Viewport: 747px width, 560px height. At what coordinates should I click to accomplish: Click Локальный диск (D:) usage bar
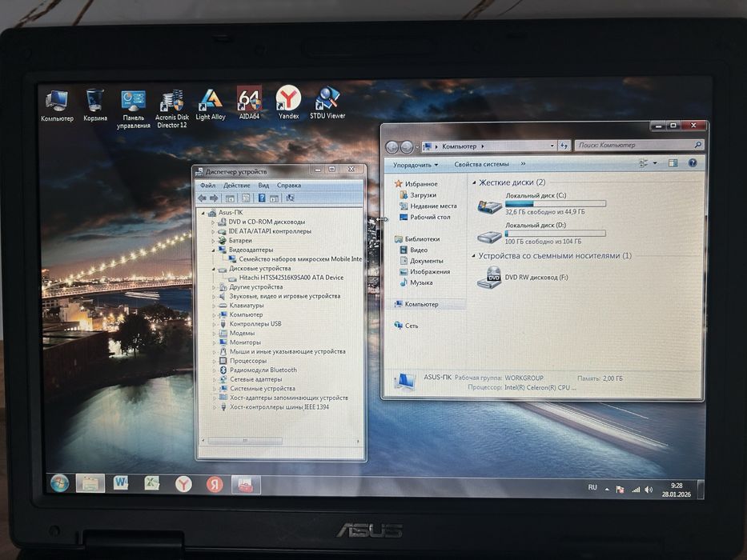[x=555, y=234]
